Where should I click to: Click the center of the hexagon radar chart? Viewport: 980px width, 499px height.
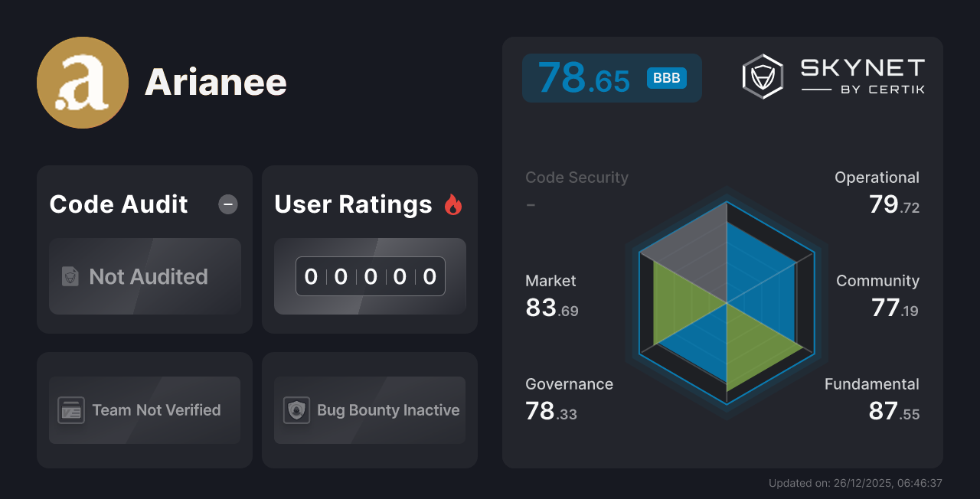(x=726, y=303)
